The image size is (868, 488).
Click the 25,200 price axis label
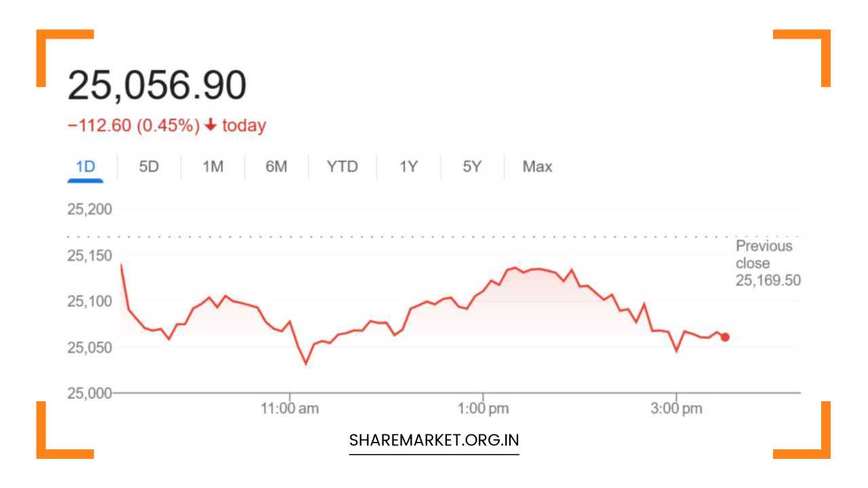[90, 209]
